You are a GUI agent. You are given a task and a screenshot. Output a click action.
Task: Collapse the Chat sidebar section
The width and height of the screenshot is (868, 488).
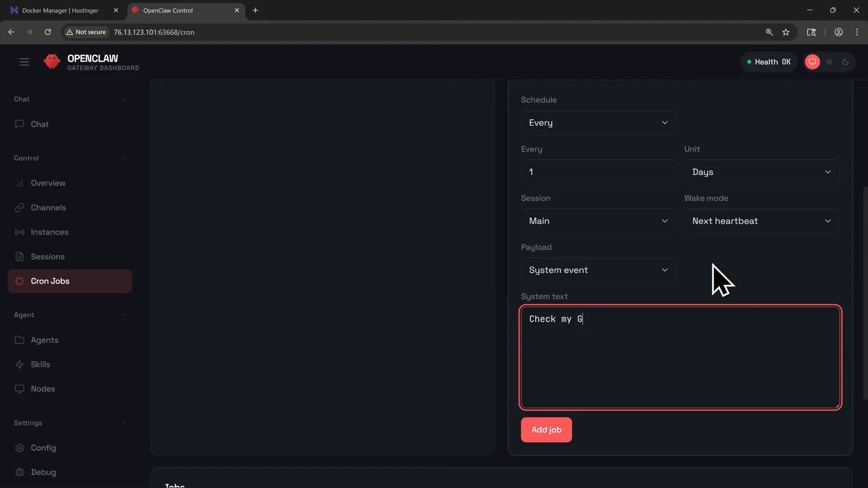coord(124,99)
